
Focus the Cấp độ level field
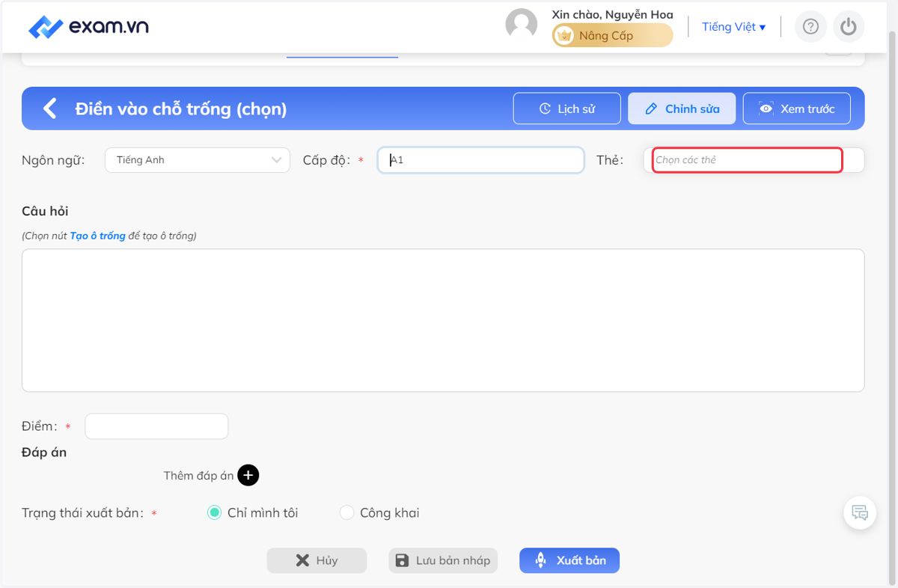tap(480, 160)
